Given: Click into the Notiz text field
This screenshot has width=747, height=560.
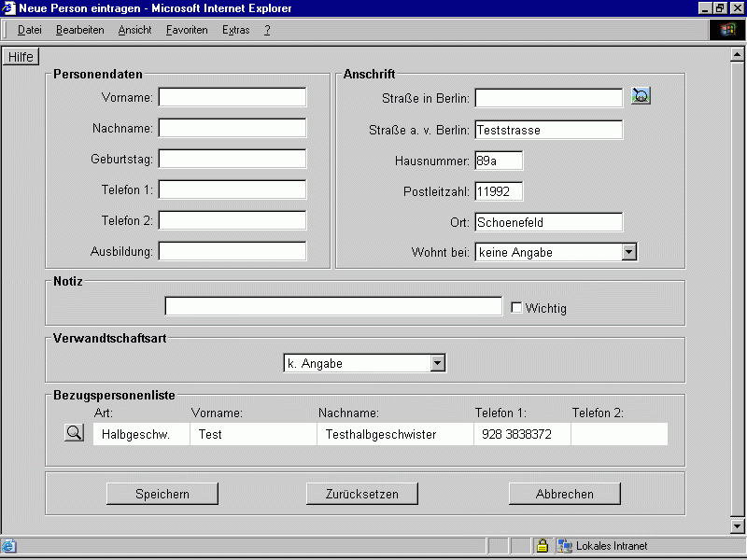Looking at the screenshot, I should tap(333, 307).
